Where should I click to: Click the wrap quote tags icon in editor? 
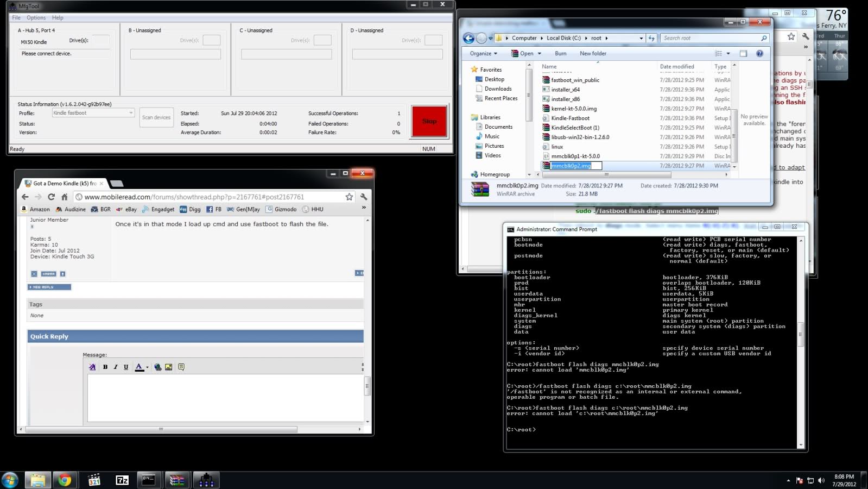(181, 367)
